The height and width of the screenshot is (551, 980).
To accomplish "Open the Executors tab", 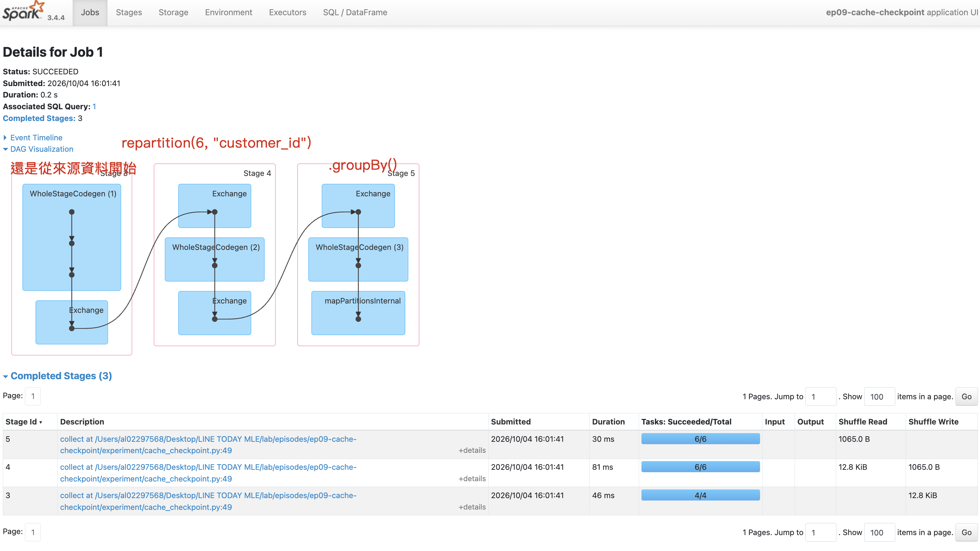I will pos(287,12).
